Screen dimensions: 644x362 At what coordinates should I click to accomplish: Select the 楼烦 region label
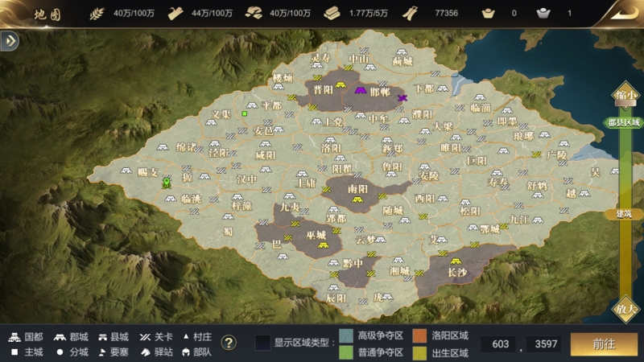click(x=283, y=78)
